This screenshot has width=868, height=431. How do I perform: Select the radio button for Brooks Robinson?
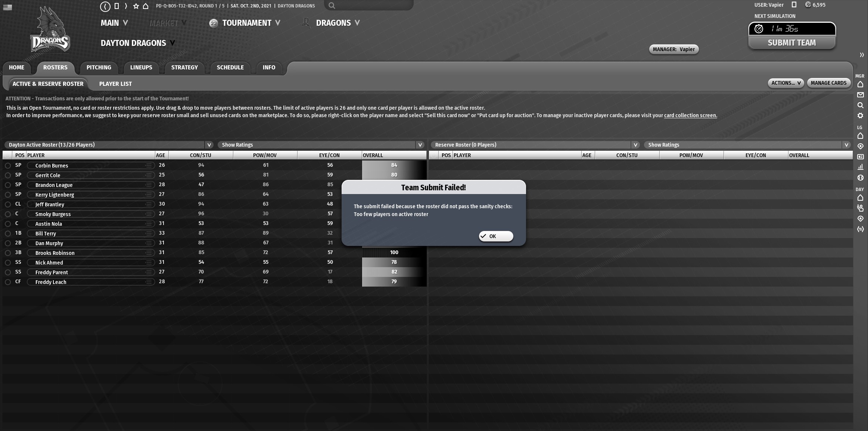coord(8,253)
